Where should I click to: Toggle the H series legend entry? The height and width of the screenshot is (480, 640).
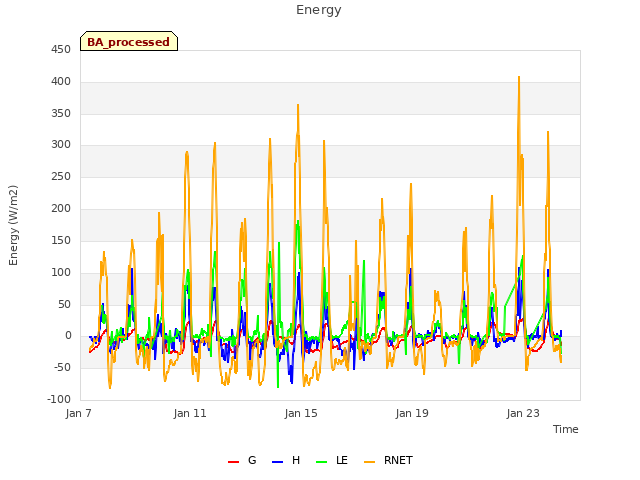[286, 460]
